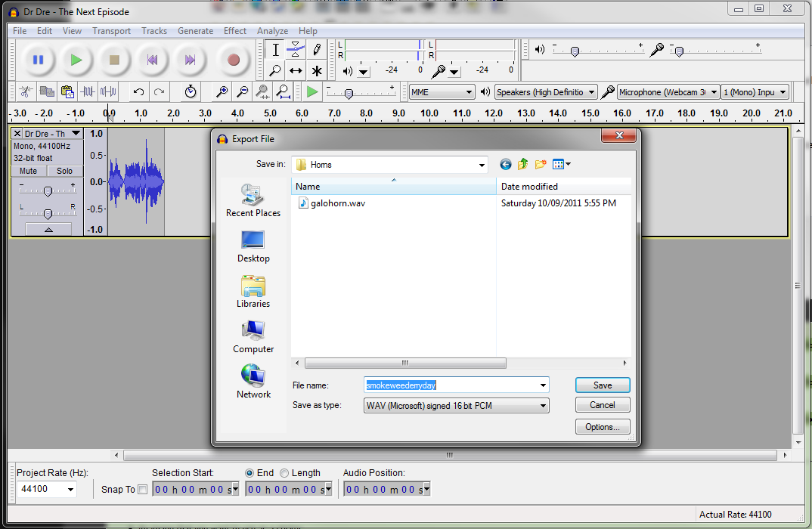812x529 pixels.
Task: Open the Mono input channels dropdown
Action: pos(755,92)
